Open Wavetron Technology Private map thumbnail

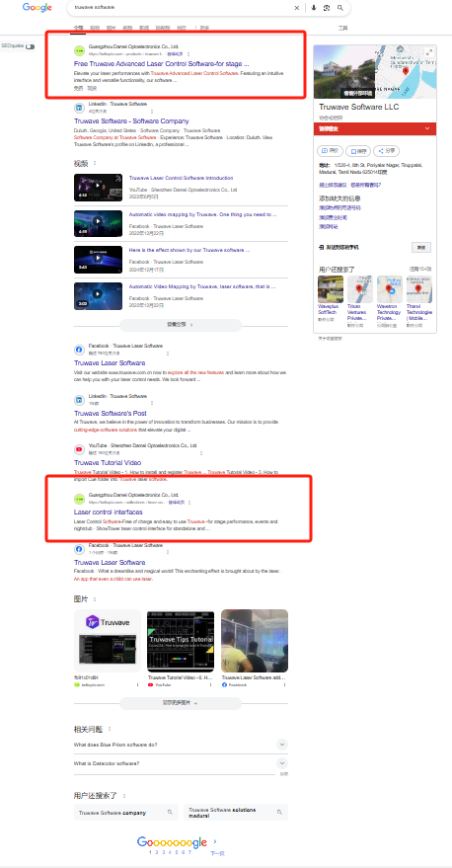pos(390,289)
